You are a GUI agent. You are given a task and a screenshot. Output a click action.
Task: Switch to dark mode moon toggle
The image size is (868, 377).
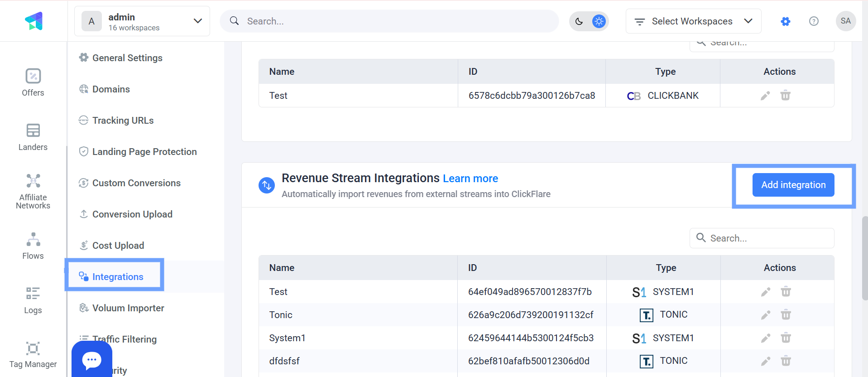(579, 21)
